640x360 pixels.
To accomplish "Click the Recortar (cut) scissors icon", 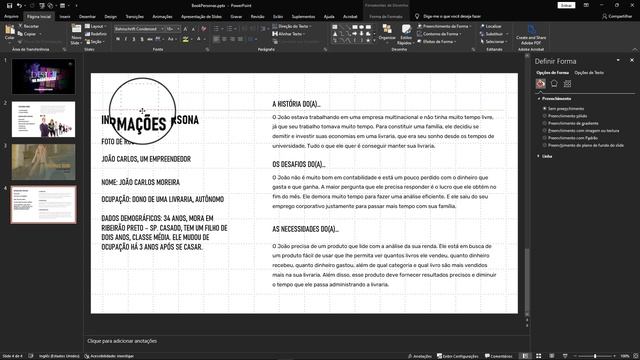I will tap(20, 26).
